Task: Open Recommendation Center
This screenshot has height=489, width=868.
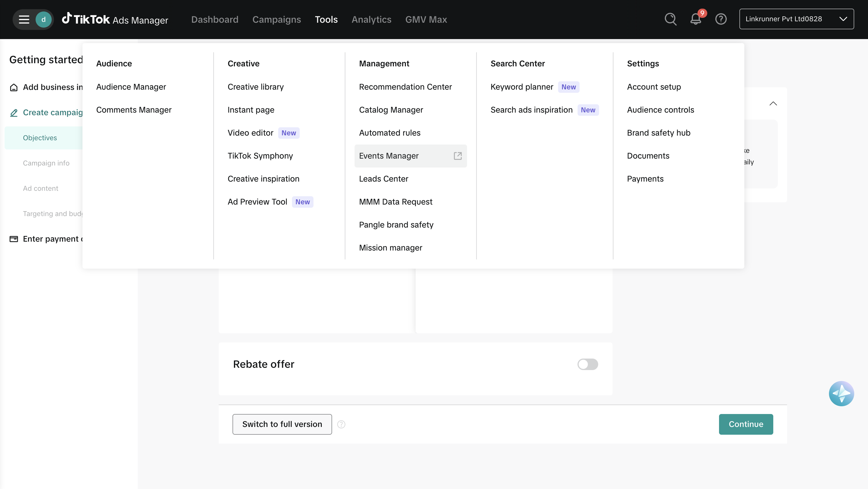Action: pos(405,87)
